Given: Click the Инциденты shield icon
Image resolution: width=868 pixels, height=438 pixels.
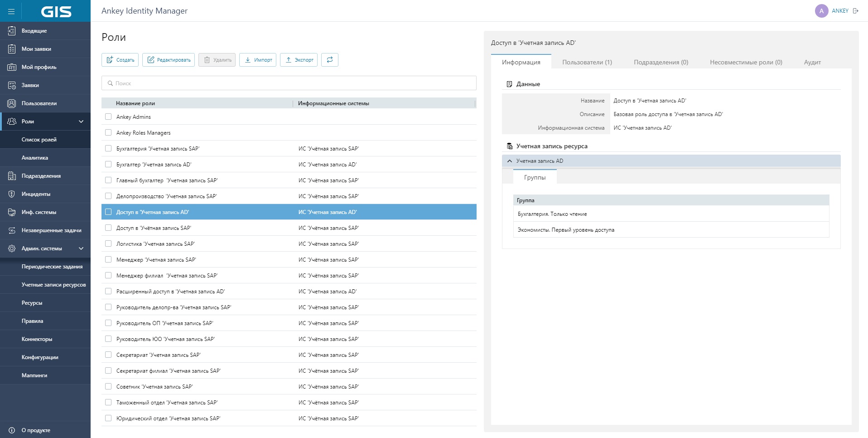Looking at the screenshot, I should coord(12,194).
